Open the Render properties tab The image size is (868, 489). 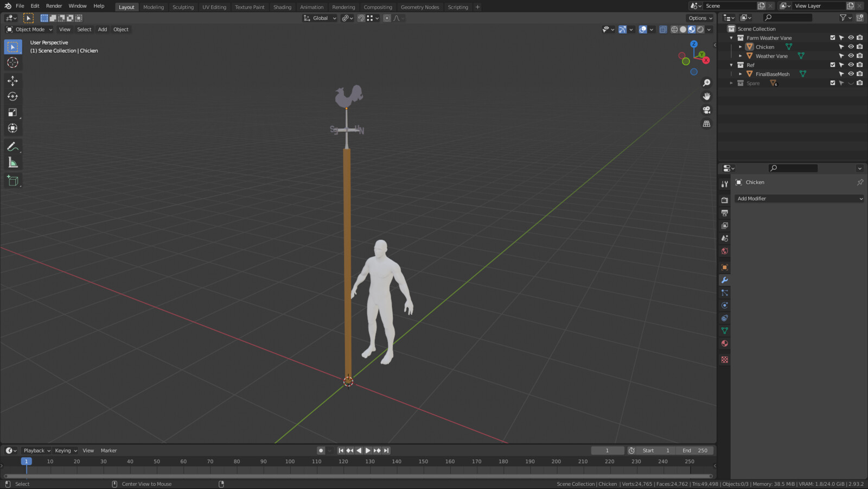[x=724, y=200]
